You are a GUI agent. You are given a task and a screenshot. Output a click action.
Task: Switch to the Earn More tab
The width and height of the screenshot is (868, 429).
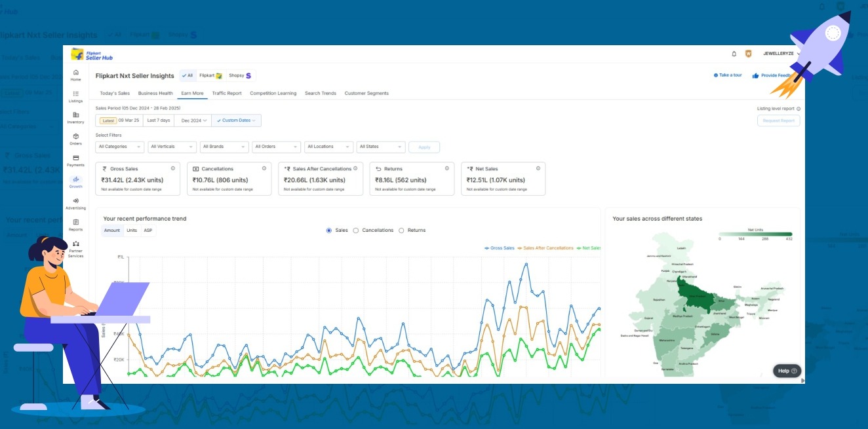pos(192,94)
